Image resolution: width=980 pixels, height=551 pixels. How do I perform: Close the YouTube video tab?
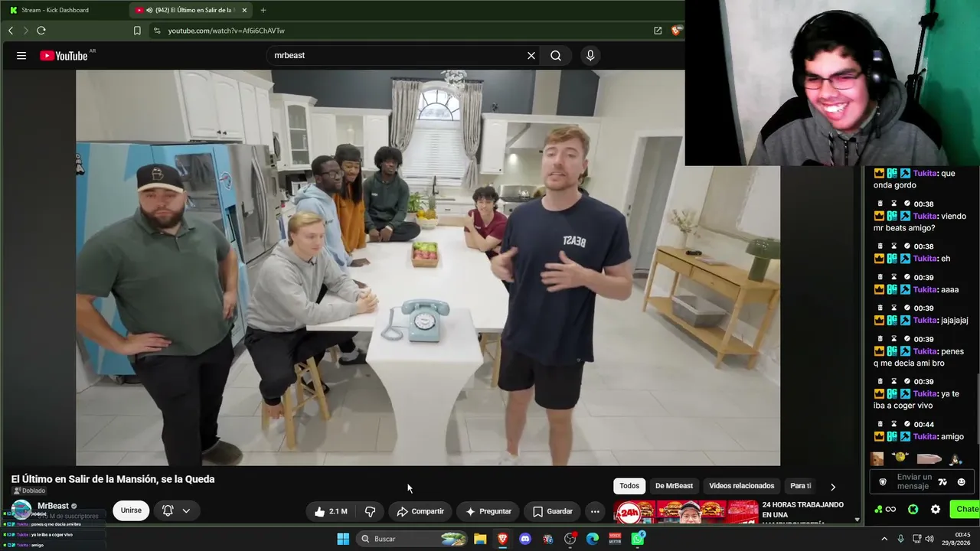point(244,10)
